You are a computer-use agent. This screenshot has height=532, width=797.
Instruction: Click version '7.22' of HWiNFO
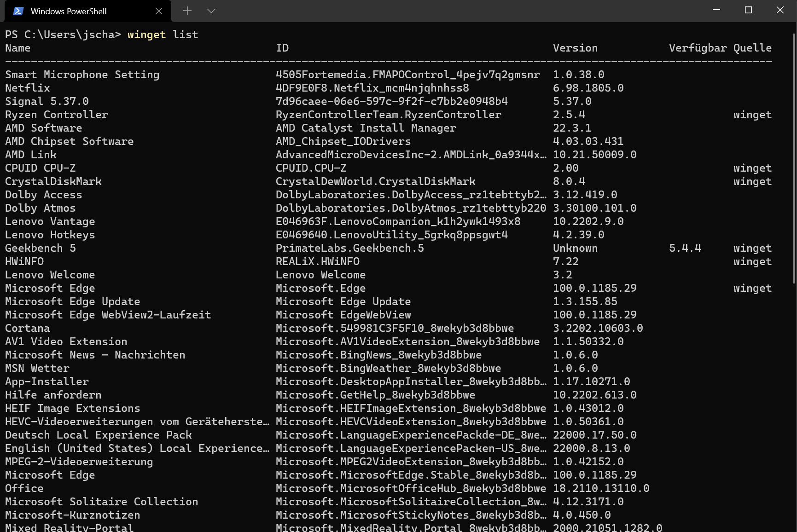(x=566, y=261)
